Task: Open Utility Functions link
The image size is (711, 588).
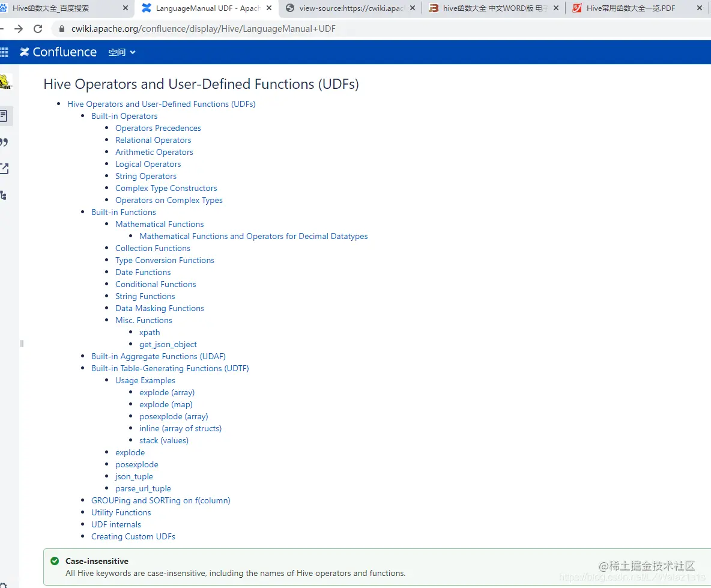Action: [121, 513]
